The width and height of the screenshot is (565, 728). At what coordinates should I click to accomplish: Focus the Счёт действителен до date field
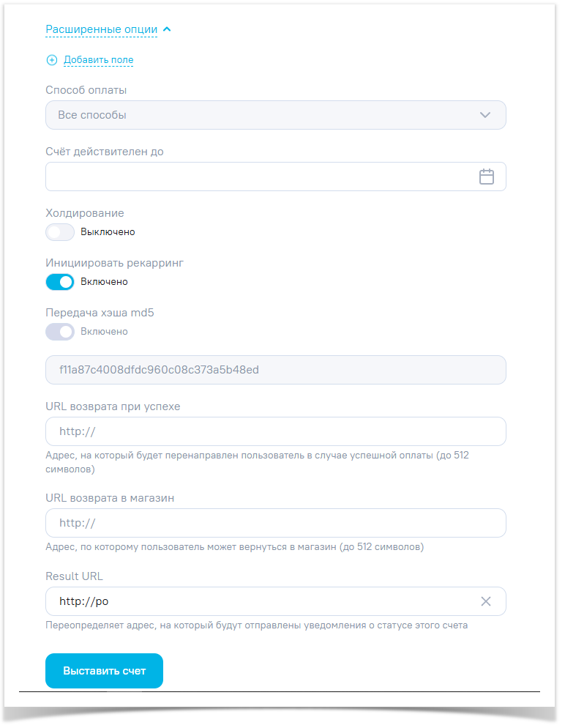click(x=256, y=177)
